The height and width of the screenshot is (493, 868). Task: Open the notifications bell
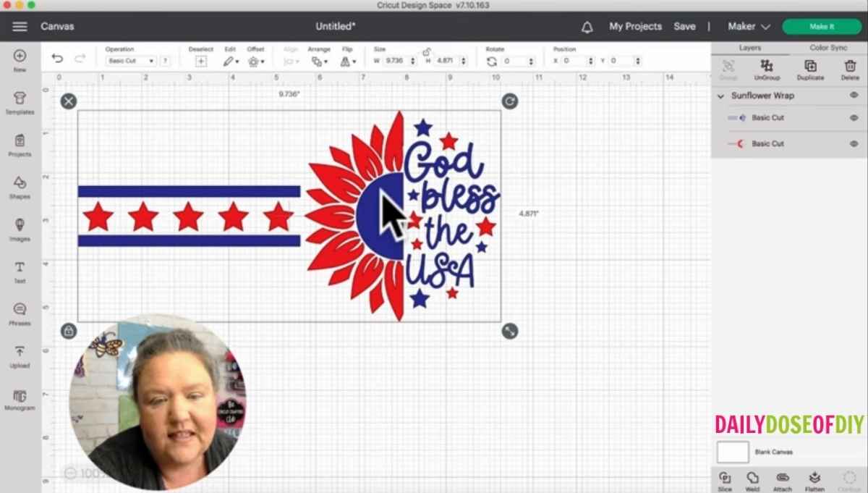click(x=587, y=27)
